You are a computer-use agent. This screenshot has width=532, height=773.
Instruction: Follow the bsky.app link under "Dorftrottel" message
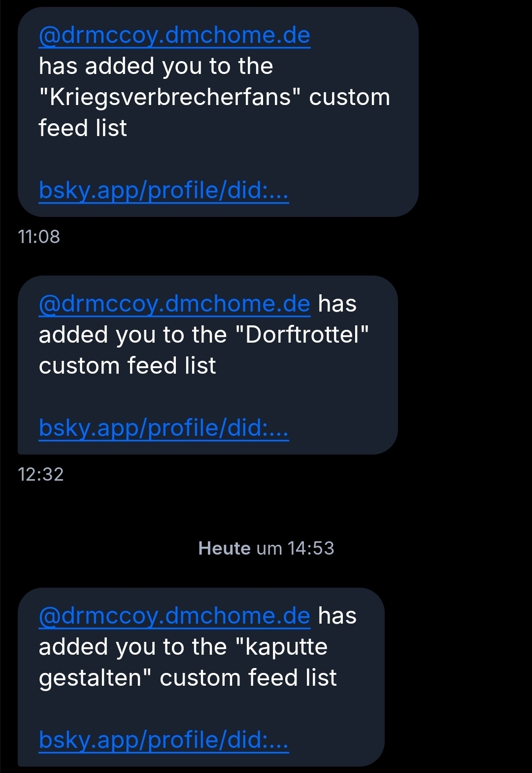[x=164, y=427]
